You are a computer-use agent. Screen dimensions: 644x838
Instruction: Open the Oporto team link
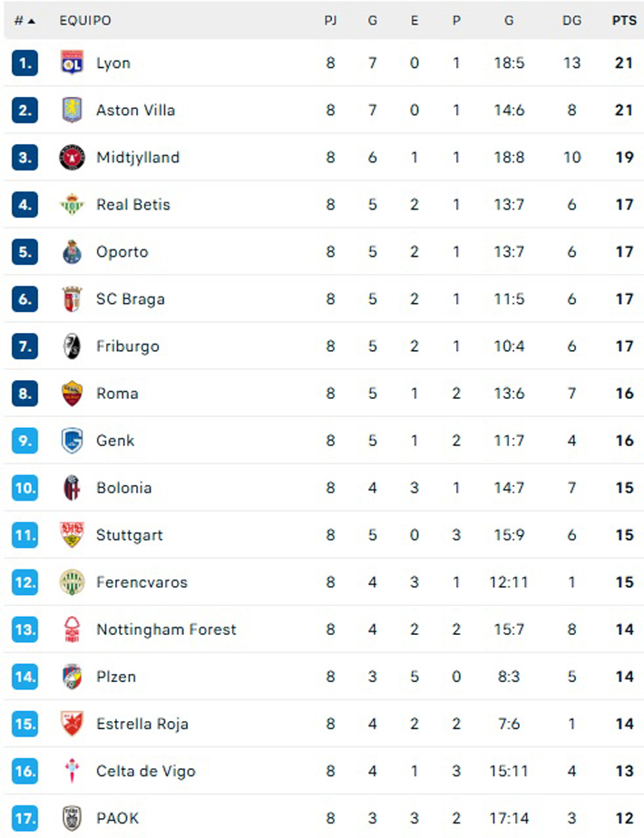point(122,251)
